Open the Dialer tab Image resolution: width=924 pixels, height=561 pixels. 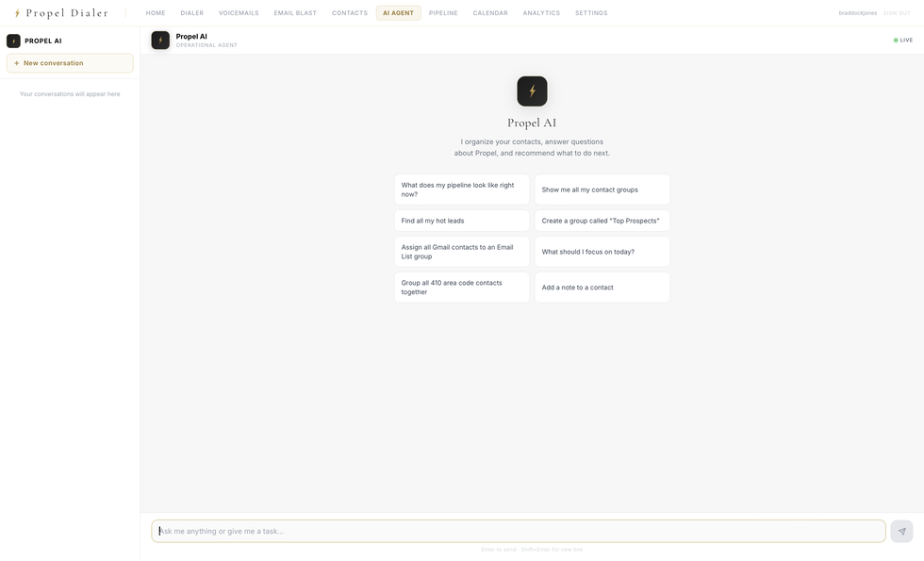pyautogui.click(x=192, y=13)
